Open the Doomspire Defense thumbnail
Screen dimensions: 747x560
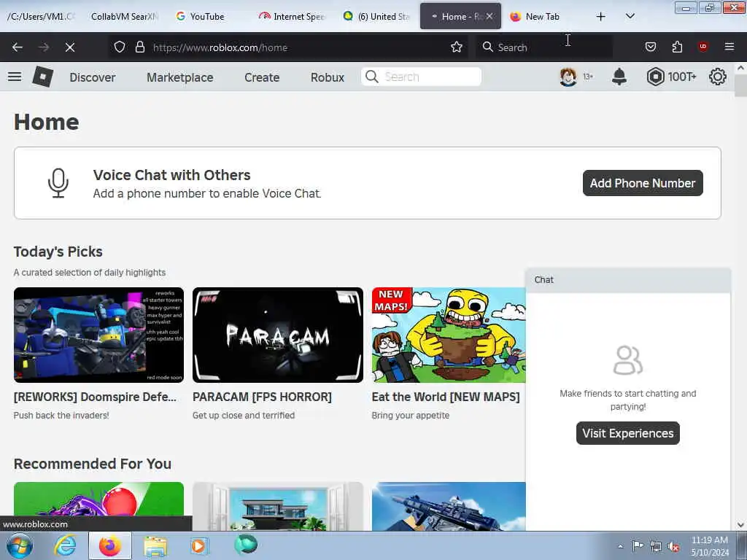point(98,335)
